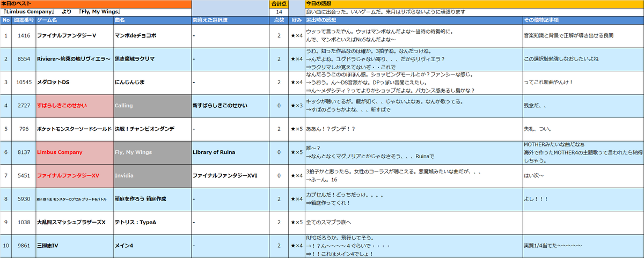Select the 『Limbus Company』より『Fly, My Wings』 cell
This screenshot has width=644, height=258.
pos(96,12)
